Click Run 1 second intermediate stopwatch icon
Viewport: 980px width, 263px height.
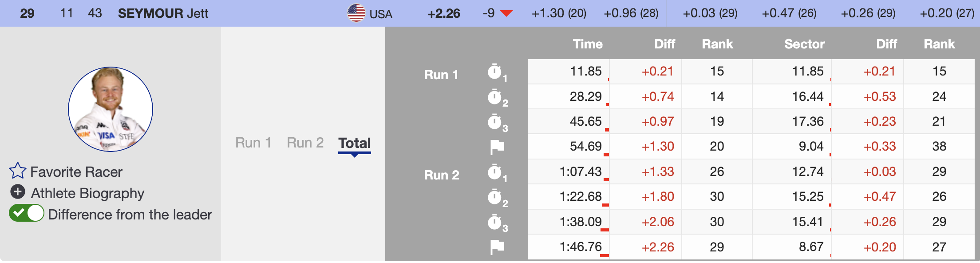click(x=494, y=97)
